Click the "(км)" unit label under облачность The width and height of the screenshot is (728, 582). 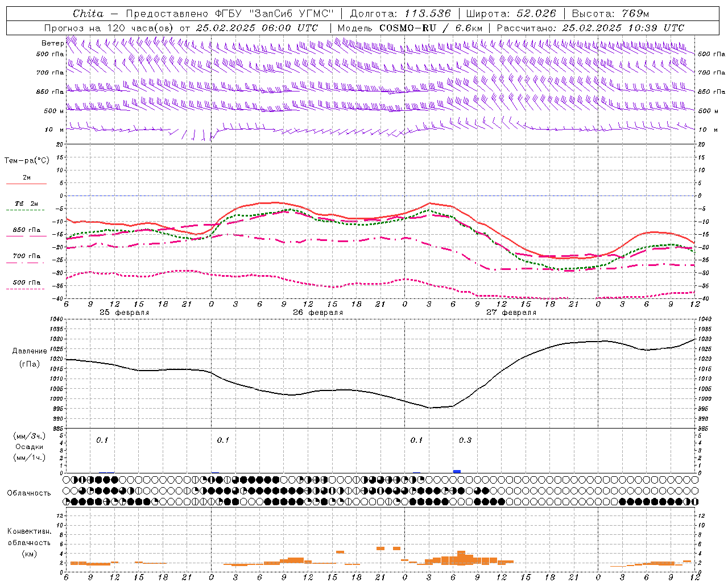pos(29,554)
